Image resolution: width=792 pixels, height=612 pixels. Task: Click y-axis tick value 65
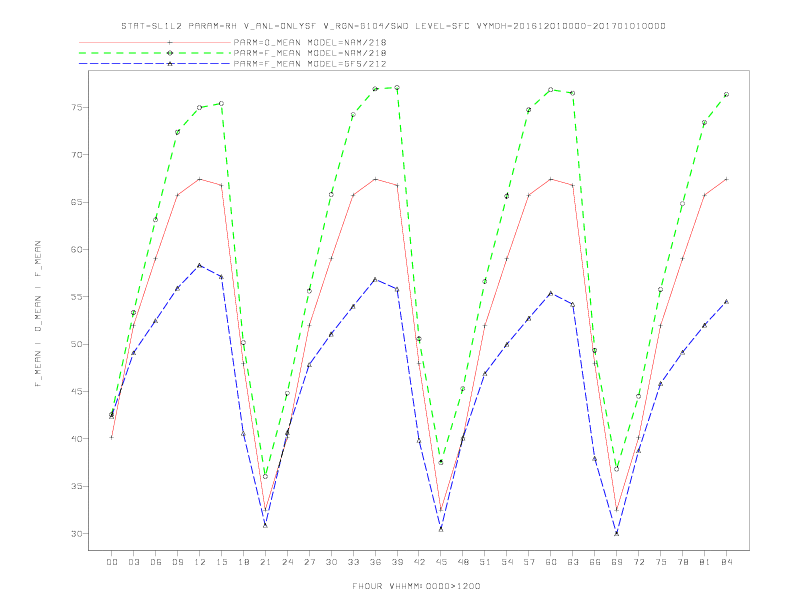[x=76, y=202]
